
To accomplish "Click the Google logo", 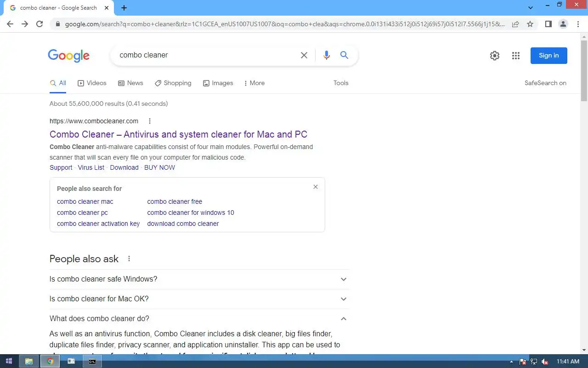I will coord(69,56).
